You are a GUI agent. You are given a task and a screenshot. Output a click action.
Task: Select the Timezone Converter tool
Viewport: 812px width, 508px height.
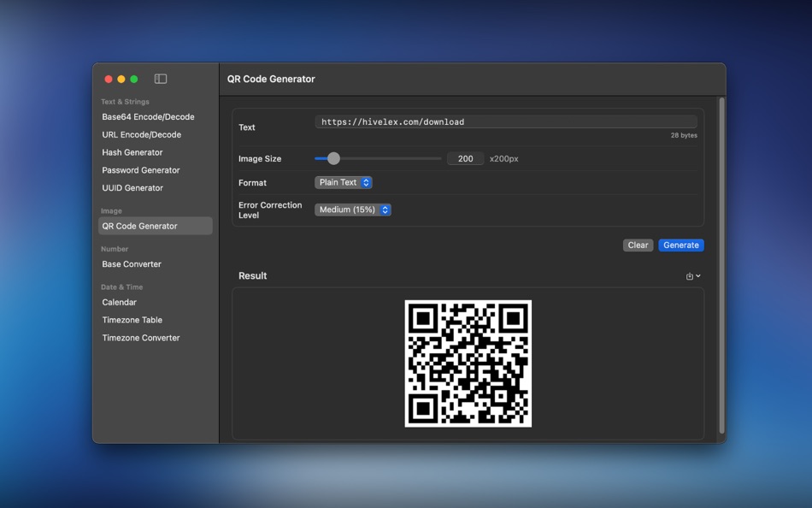[141, 337]
